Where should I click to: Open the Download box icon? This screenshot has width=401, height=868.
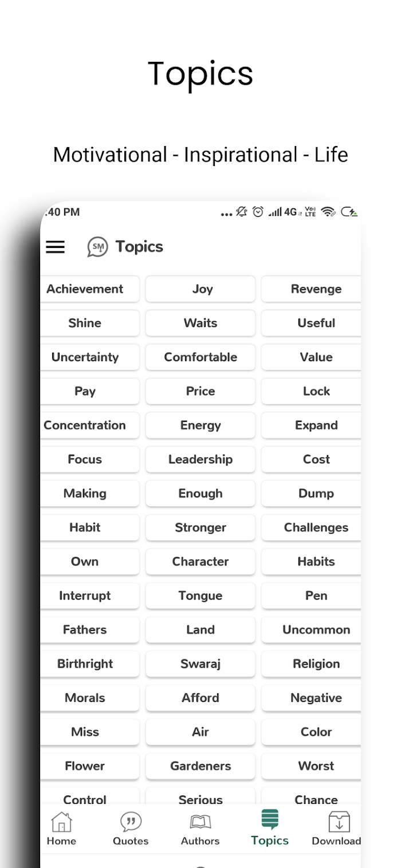[339, 822]
